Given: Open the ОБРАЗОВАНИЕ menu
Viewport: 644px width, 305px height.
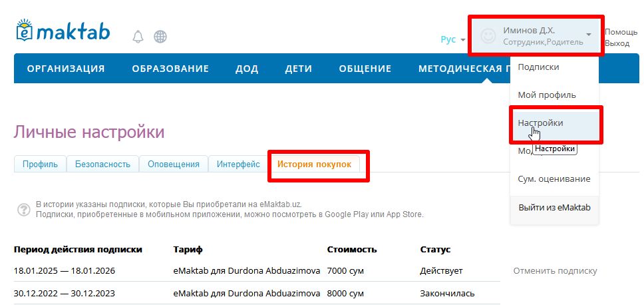Looking at the screenshot, I should tap(170, 69).
